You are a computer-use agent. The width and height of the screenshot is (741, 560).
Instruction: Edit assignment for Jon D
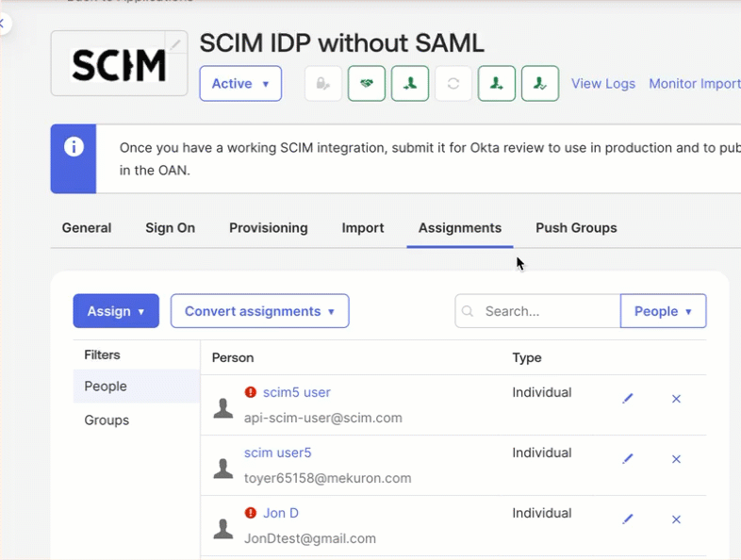coord(628,519)
